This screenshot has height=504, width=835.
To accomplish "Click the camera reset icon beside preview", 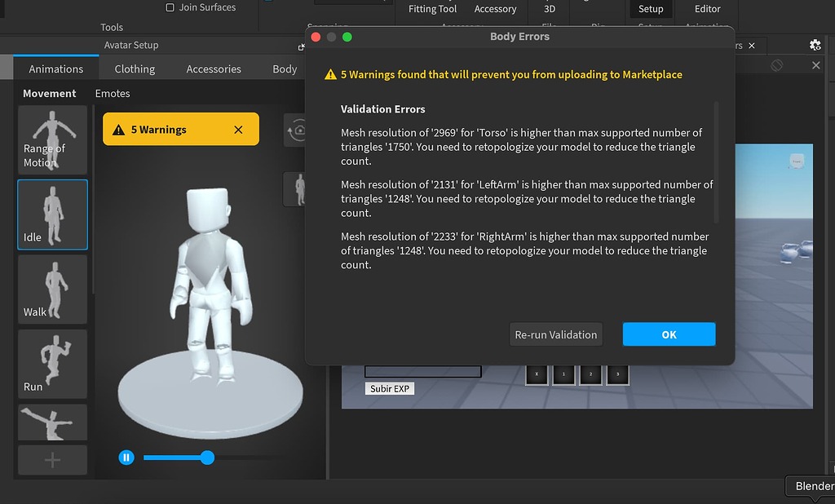I will point(297,130).
